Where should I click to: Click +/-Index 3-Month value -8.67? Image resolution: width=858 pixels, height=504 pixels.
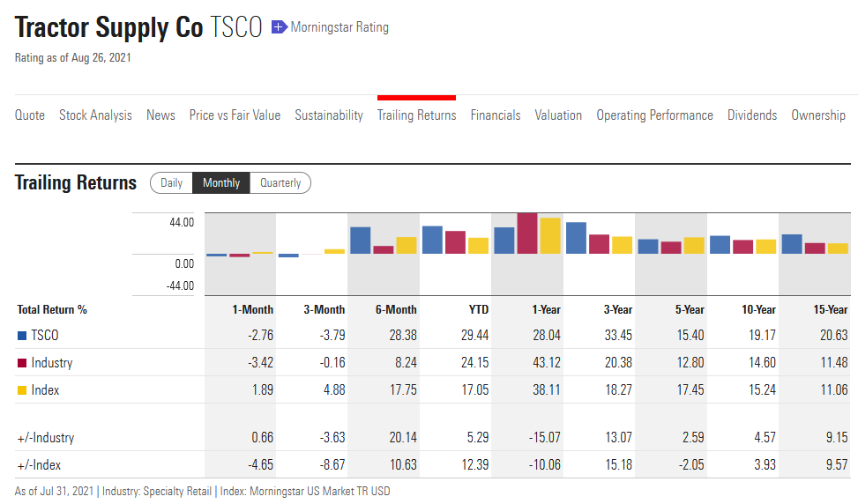[332, 464]
